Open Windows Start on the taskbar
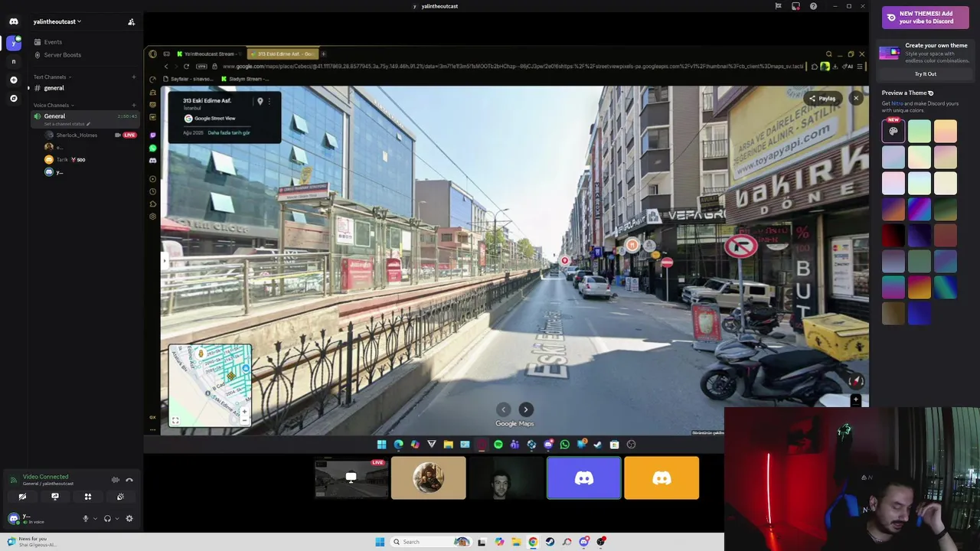This screenshot has width=980, height=551. tap(380, 542)
